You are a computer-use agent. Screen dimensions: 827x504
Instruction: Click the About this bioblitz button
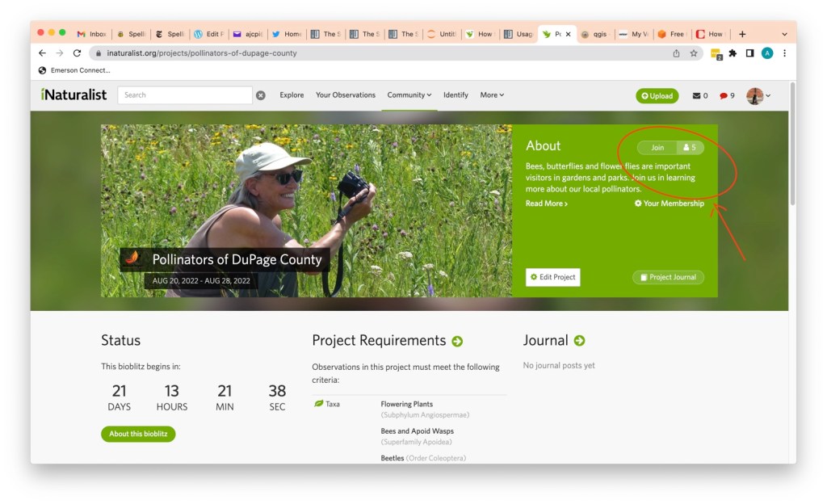(138, 434)
